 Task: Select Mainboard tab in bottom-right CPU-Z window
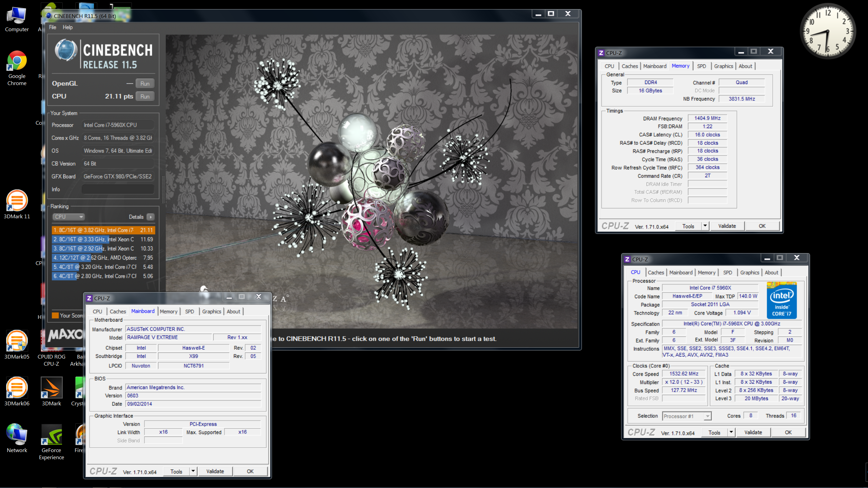click(681, 272)
